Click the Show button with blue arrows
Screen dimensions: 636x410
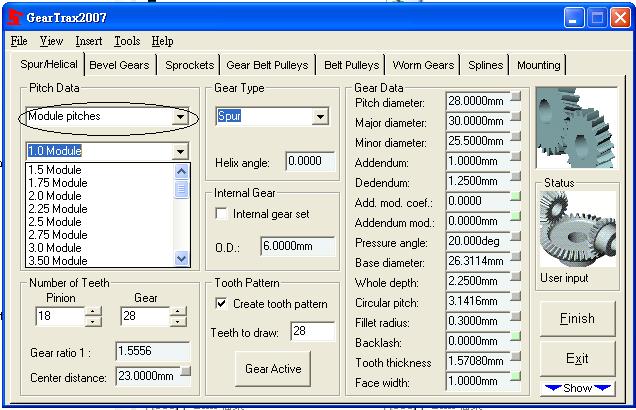pos(578,388)
